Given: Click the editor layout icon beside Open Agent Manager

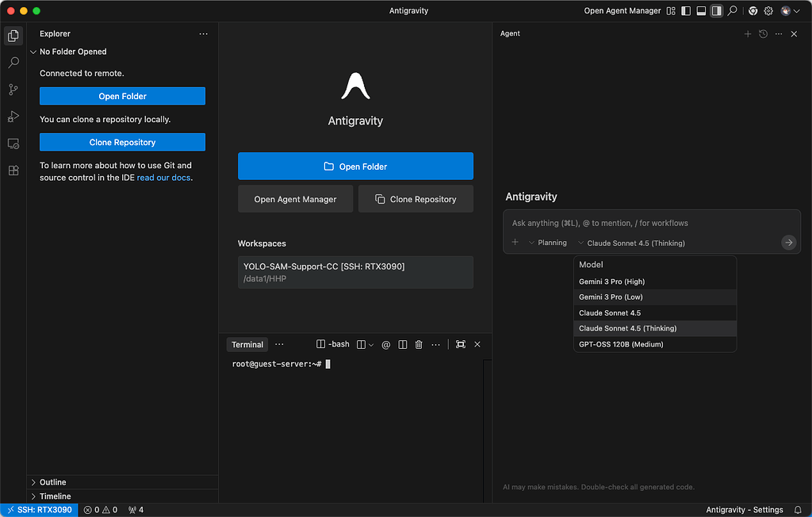Looking at the screenshot, I should click(671, 11).
